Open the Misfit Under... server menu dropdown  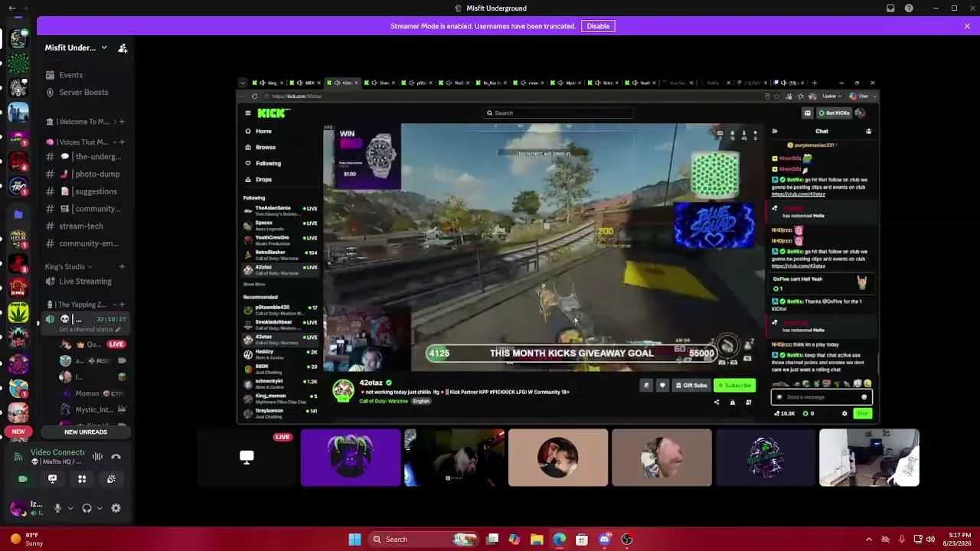(104, 47)
